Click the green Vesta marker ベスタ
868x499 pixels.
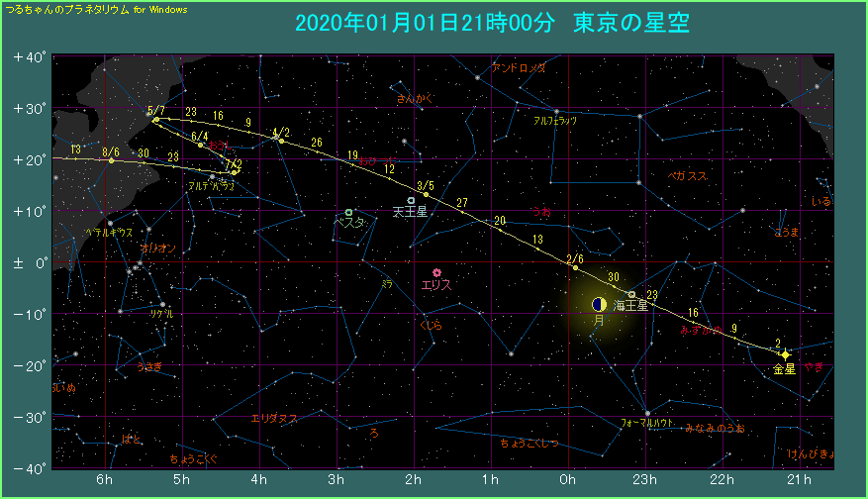[349, 212]
